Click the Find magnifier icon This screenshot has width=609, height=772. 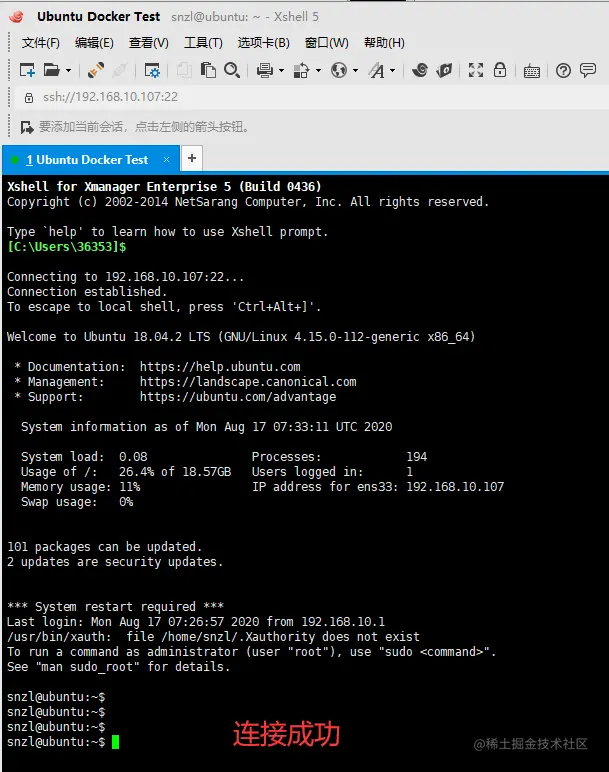[232, 70]
